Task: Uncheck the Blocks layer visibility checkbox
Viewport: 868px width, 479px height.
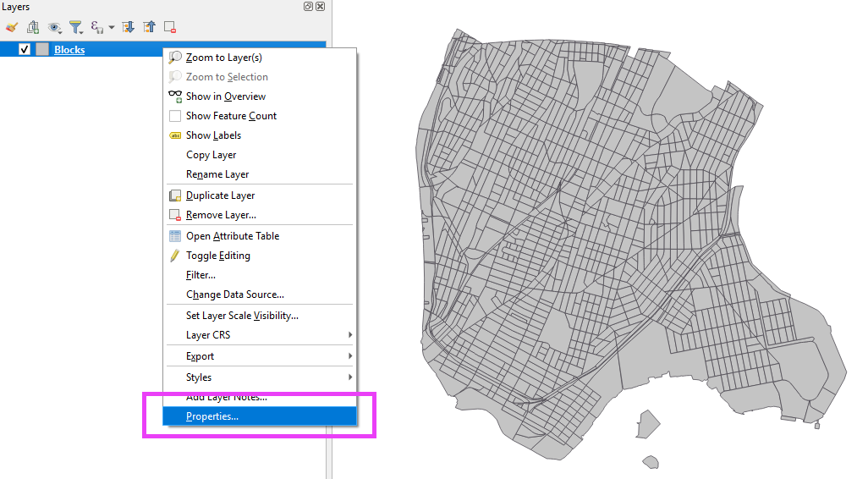Action: tap(25, 49)
